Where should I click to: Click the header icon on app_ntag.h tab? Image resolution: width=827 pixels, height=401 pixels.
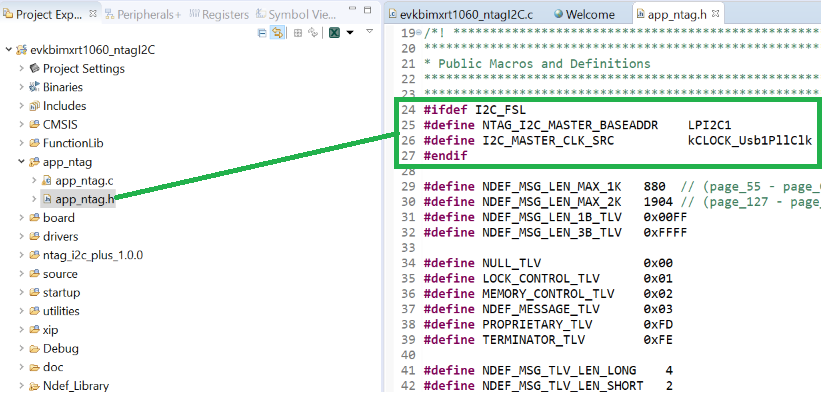coord(641,14)
